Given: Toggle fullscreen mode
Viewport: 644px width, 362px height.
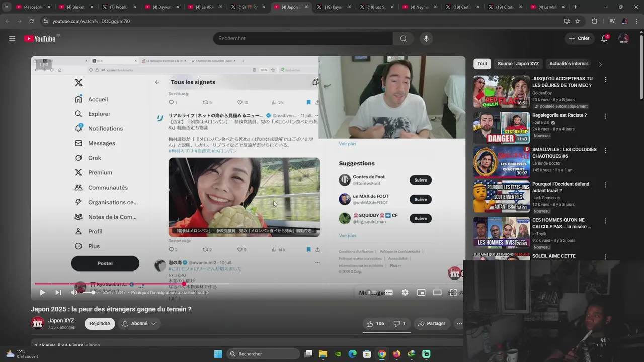Looking at the screenshot, I should point(453,292).
